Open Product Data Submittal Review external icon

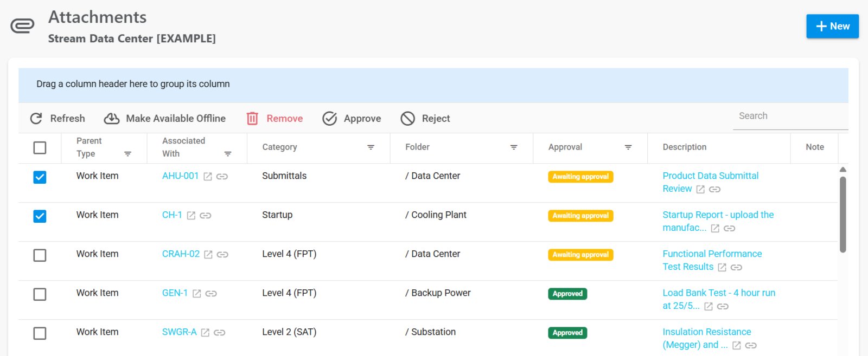[x=700, y=190]
